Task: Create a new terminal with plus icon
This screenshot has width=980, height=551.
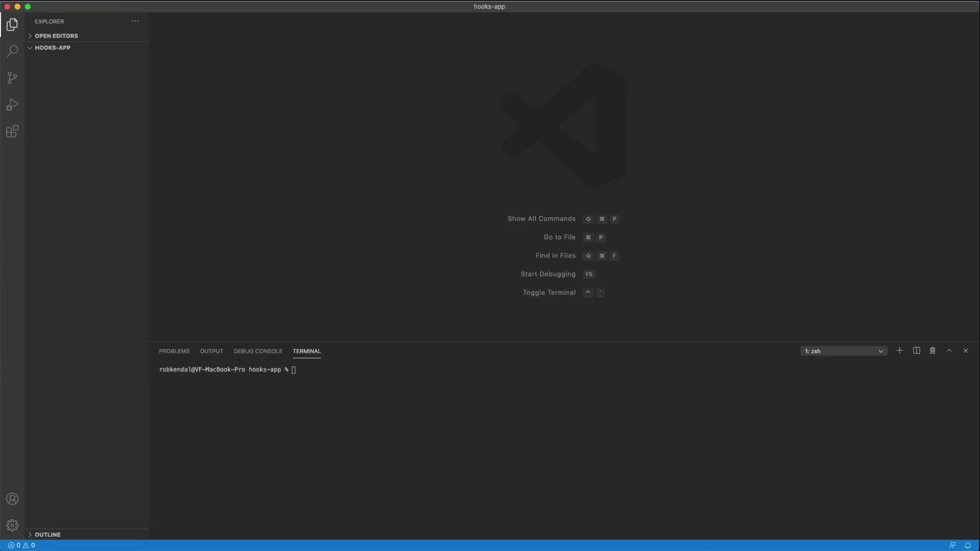Action: [x=900, y=350]
